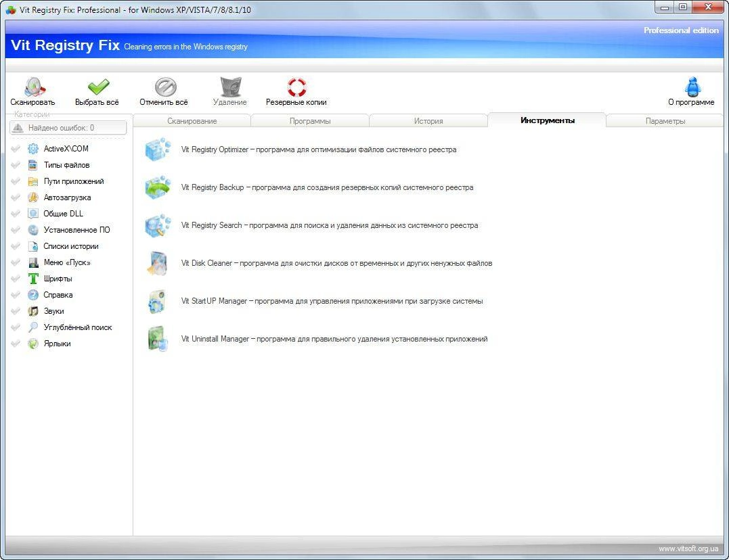Screen dimensions: 729x560
Task: Click the Пути приложений folder icon
Action: tap(33, 181)
